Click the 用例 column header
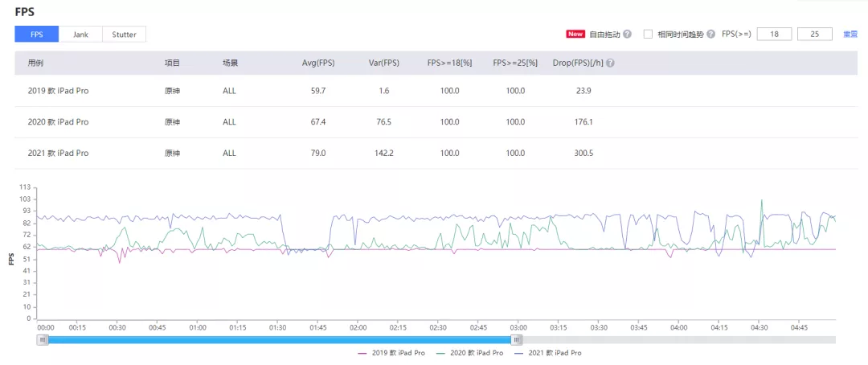The image size is (868, 365). (x=35, y=64)
